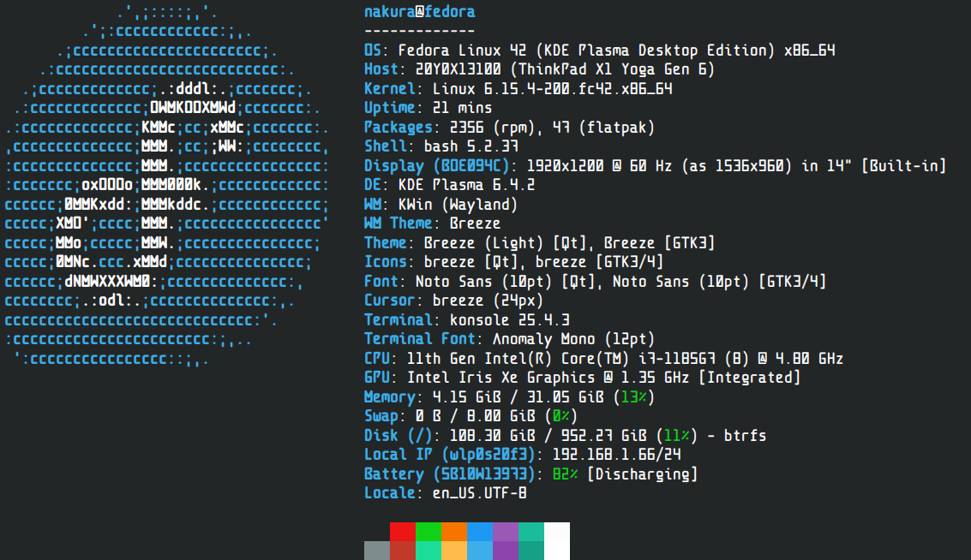Click the bright green swatch in top row
The width and height of the screenshot is (971, 560).
429,532
